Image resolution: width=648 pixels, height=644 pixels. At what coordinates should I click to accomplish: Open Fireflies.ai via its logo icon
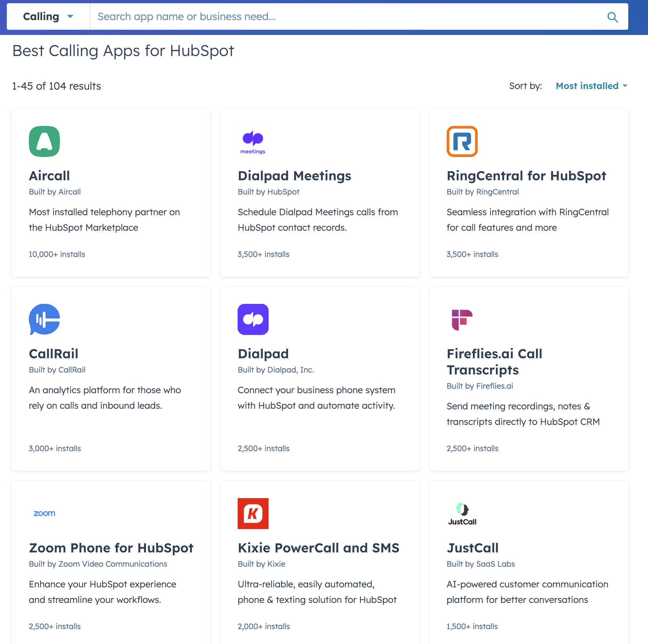pyautogui.click(x=462, y=319)
